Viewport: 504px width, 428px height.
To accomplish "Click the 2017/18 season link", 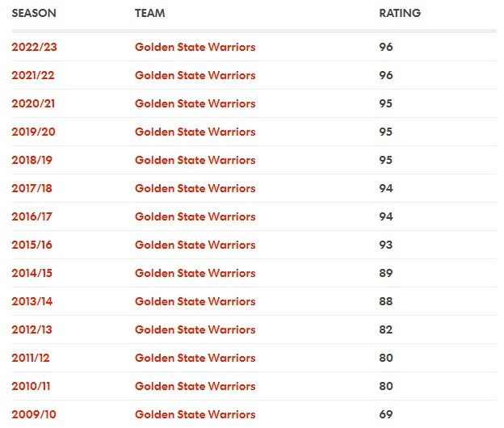I will coord(34,188).
